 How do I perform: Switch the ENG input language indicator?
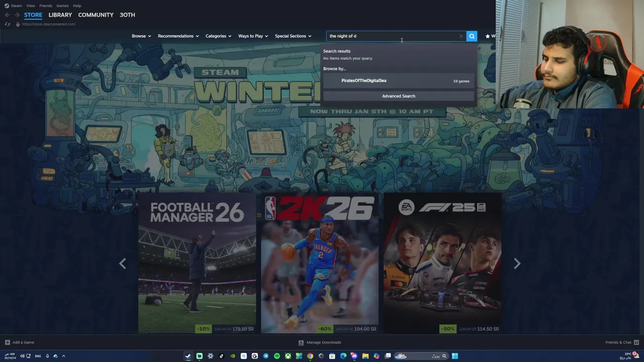pyautogui.click(x=38, y=356)
